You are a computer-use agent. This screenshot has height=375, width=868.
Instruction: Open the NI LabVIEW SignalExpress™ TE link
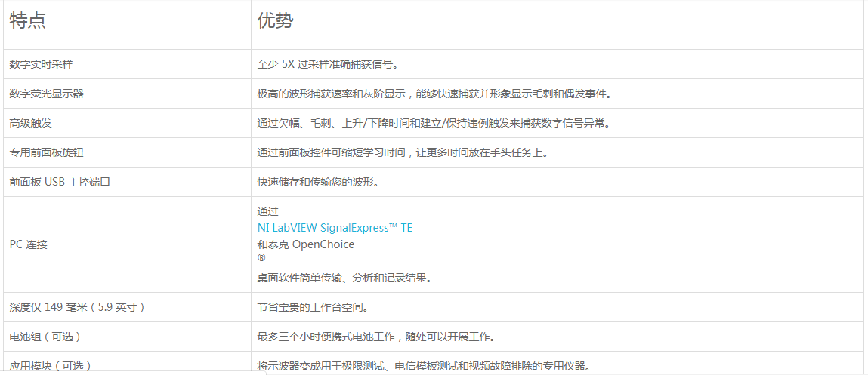tap(335, 228)
